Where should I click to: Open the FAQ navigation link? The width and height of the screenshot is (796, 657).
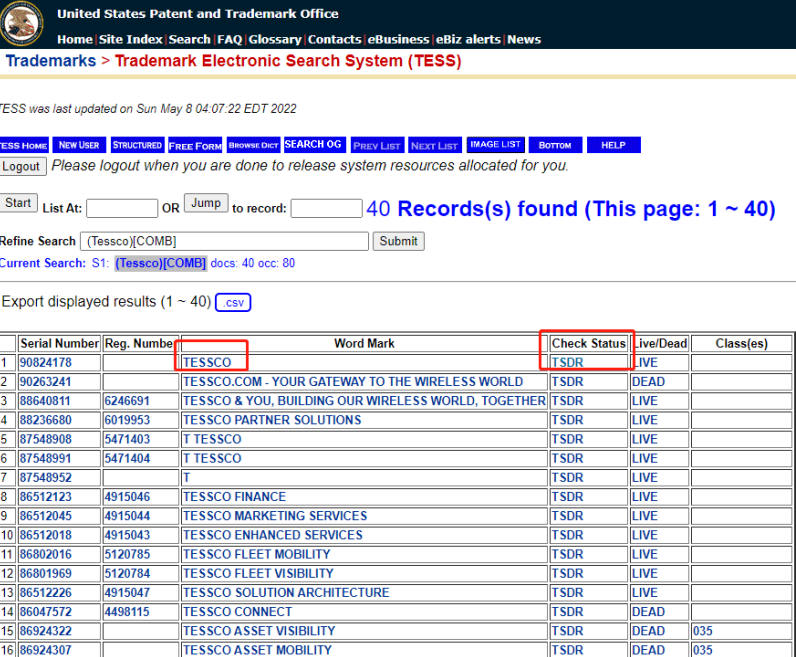coord(229,40)
